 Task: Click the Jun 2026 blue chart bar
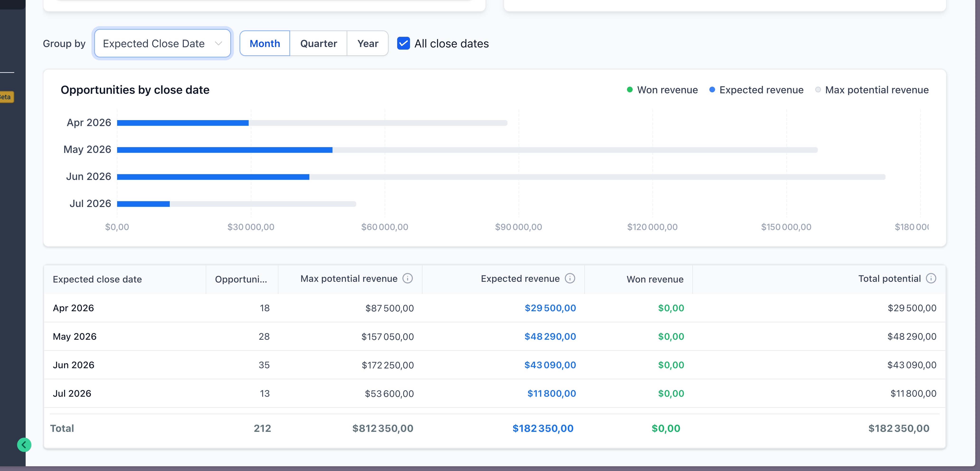click(x=213, y=177)
